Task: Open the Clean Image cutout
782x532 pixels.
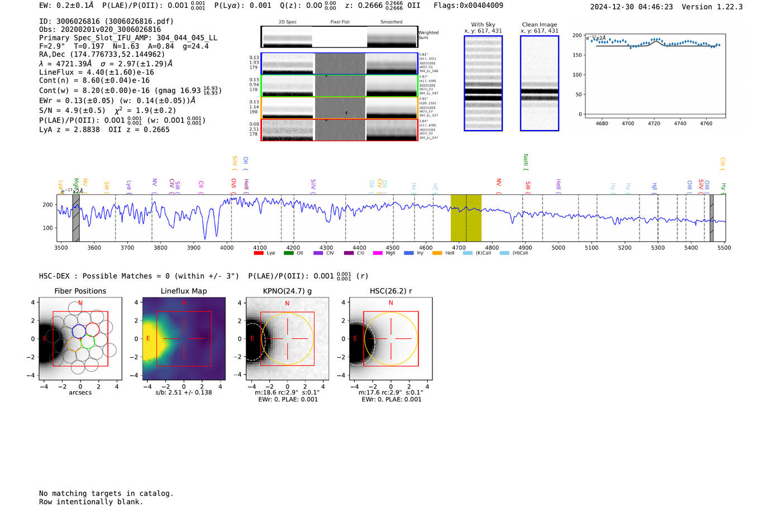Action: coord(539,83)
